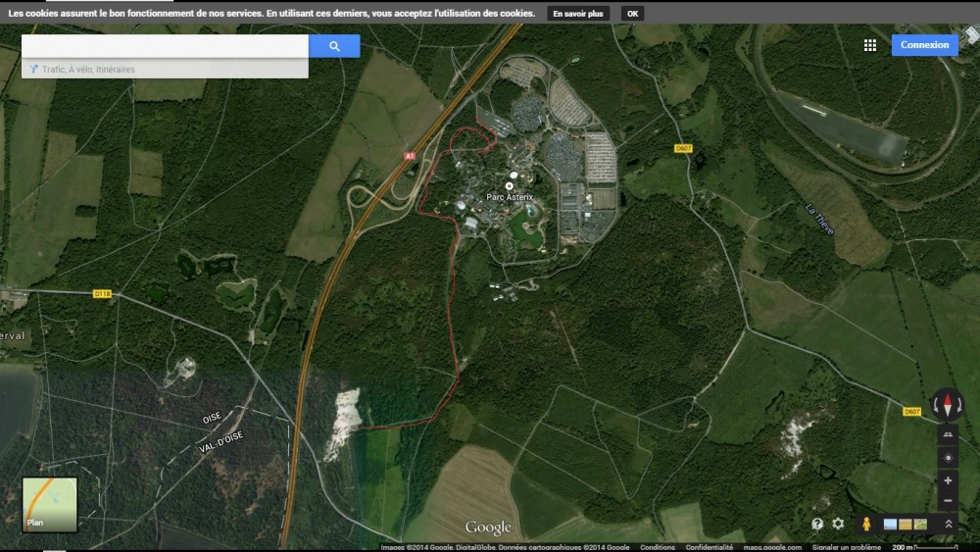The width and height of the screenshot is (980, 552).
Task: Open the blue sky photo thumbnail
Action: pyautogui.click(x=890, y=524)
